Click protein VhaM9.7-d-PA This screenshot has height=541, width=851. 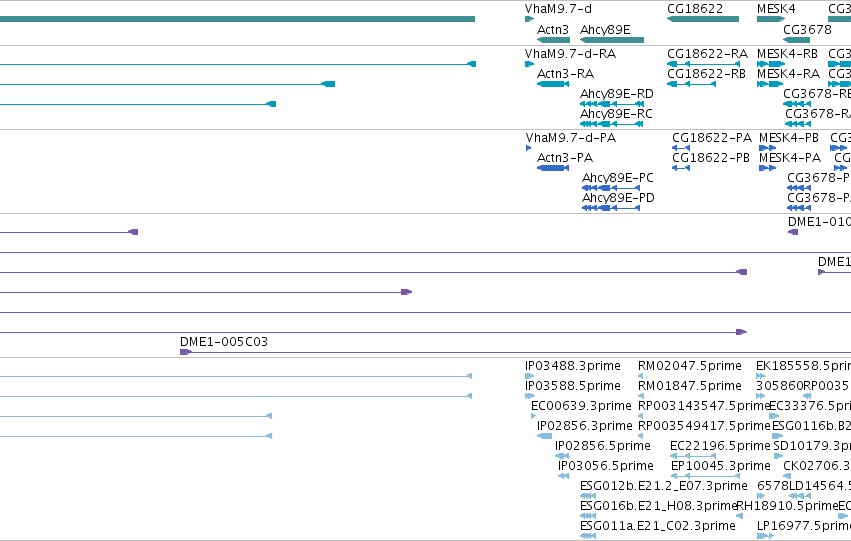tap(529, 148)
